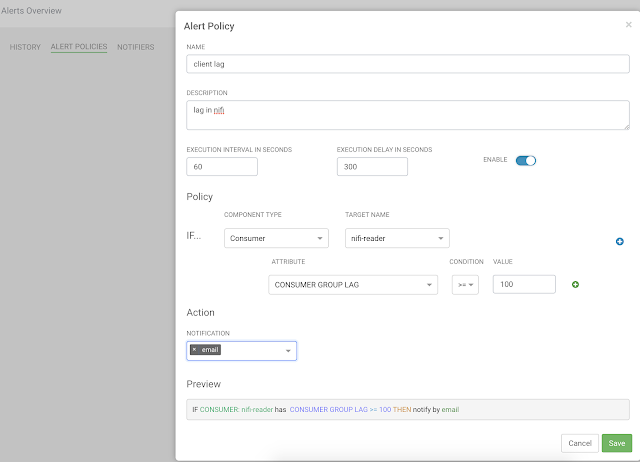Click 'CONSUMER GROUP LAG >= 100' preview text
The height and width of the screenshot is (462, 640).
click(x=340, y=409)
